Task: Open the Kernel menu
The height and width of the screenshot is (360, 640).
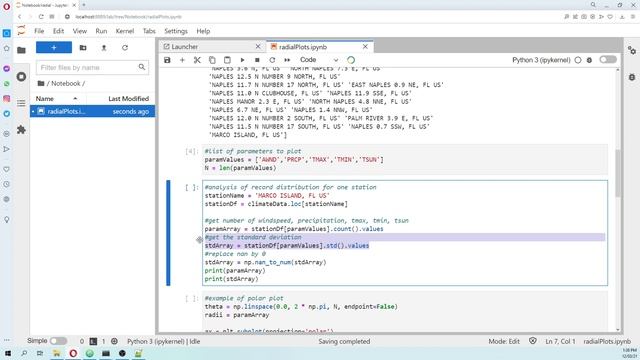Action: click(x=125, y=31)
